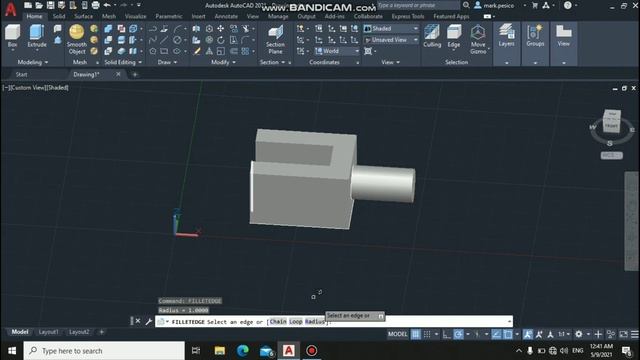Open the Unsaved View dropdown
The height and width of the screenshot is (360, 640).
[x=391, y=40]
